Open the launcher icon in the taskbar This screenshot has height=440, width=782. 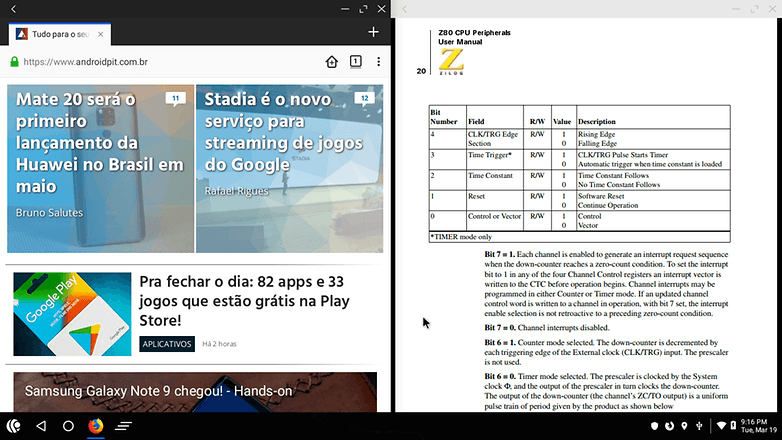pos(13,426)
